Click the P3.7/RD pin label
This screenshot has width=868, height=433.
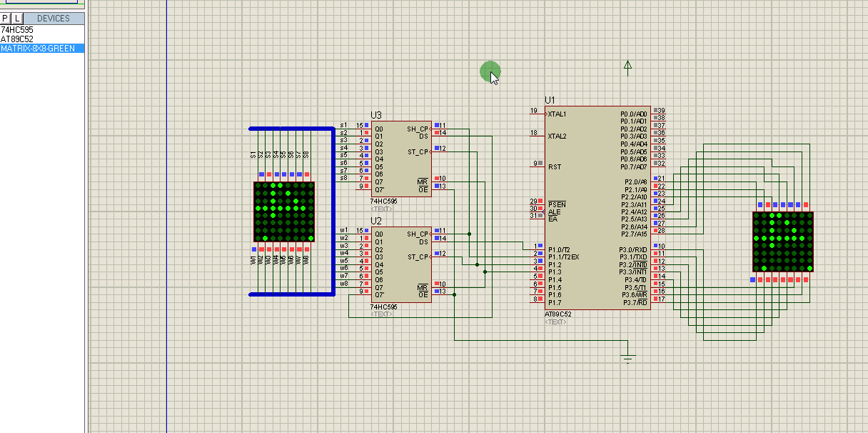click(635, 302)
